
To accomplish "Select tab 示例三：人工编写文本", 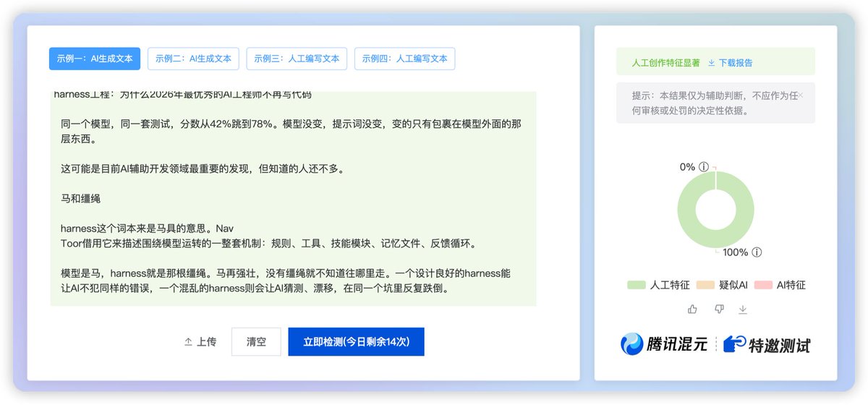I will point(297,59).
